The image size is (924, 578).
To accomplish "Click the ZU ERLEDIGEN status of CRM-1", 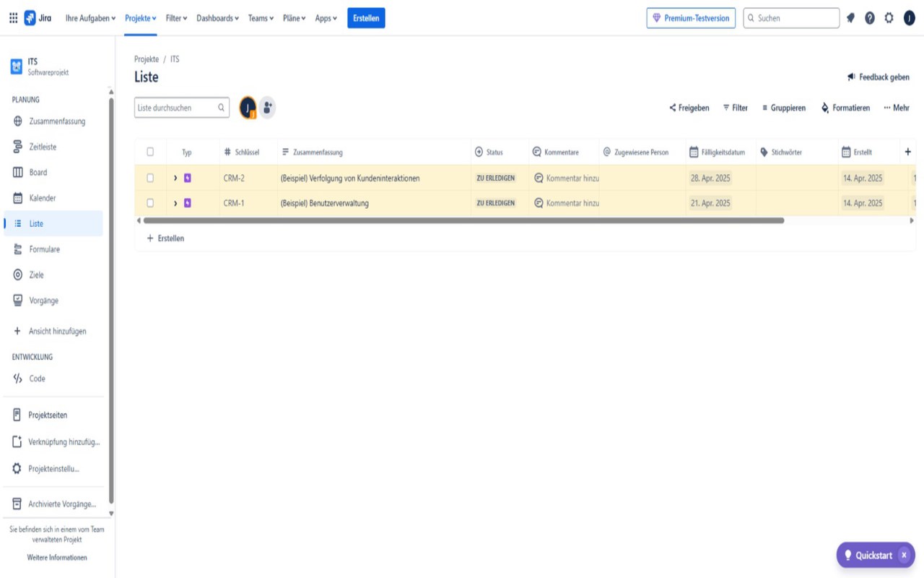I will (x=496, y=203).
